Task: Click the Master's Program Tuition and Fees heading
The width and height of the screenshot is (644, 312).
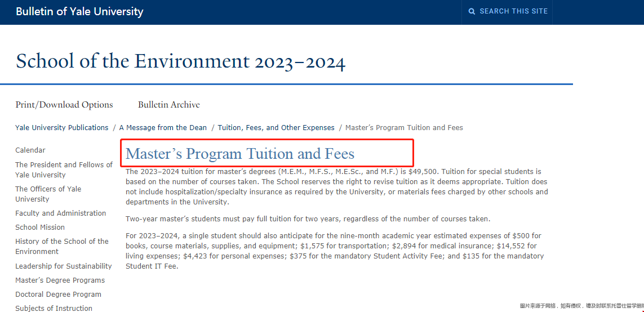Action: tap(240, 154)
